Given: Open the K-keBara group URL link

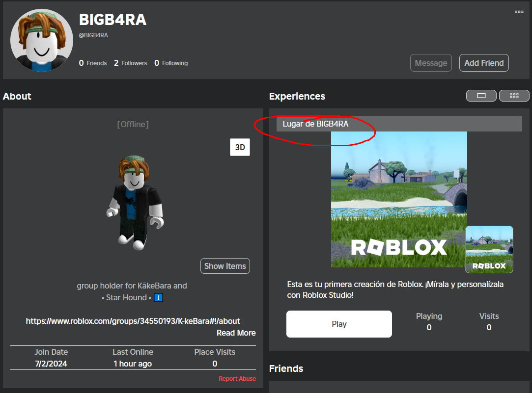Looking at the screenshot, I should pyautogui.click(x=133, y=321).
